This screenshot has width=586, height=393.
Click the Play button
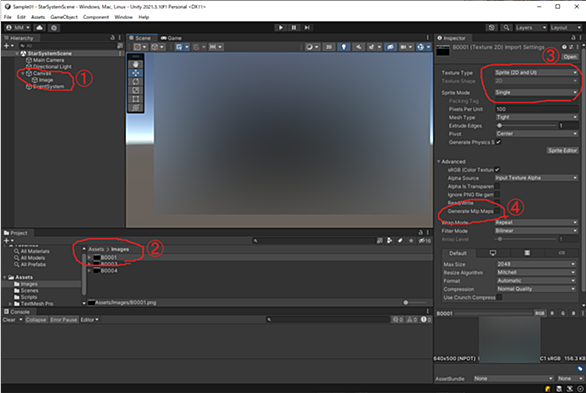(280, 28)
